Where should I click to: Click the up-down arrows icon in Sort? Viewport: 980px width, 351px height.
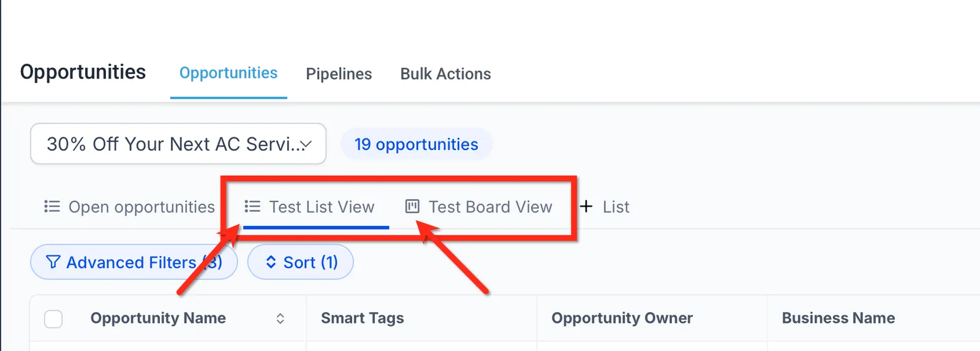click(x=271, y=262)
